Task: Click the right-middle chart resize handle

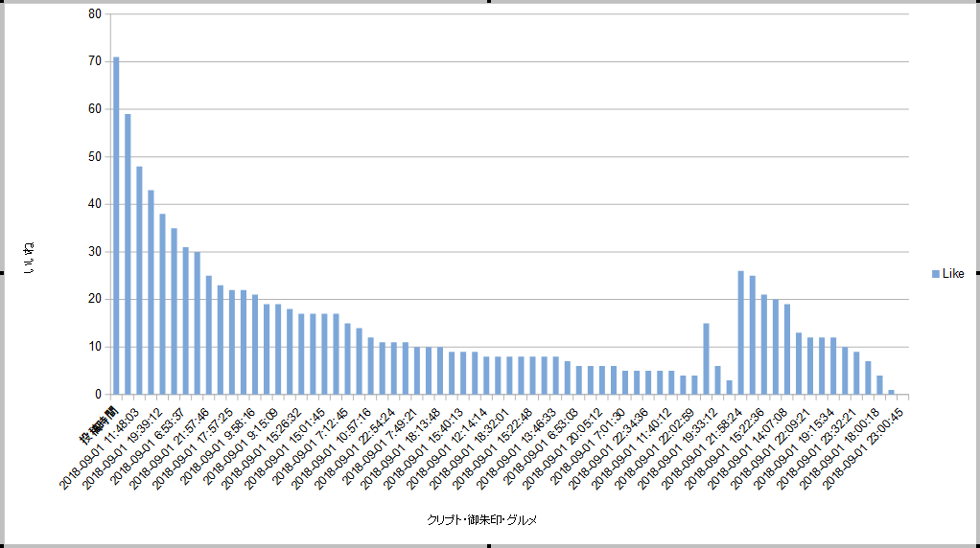Action: (977, 274)
